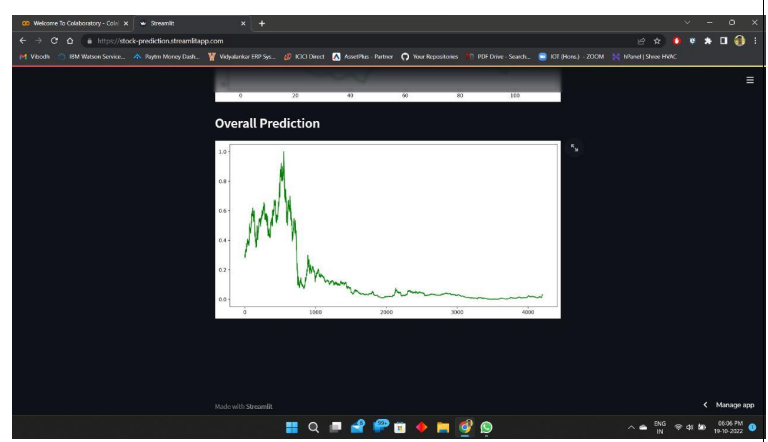The height and width of the screenshot is (442, 768).
Task: Open WhatsApp on the taskbar
Action: (486, 427)
